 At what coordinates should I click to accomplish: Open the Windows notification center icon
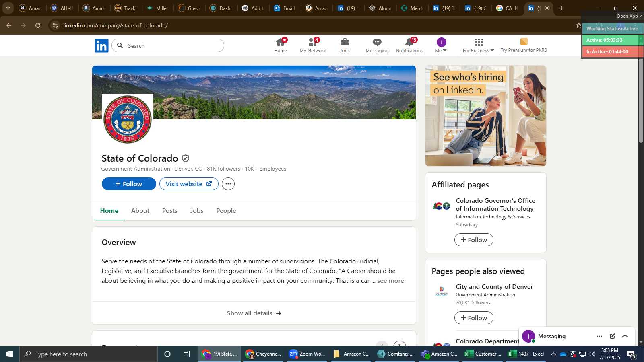tap(632, 354)
